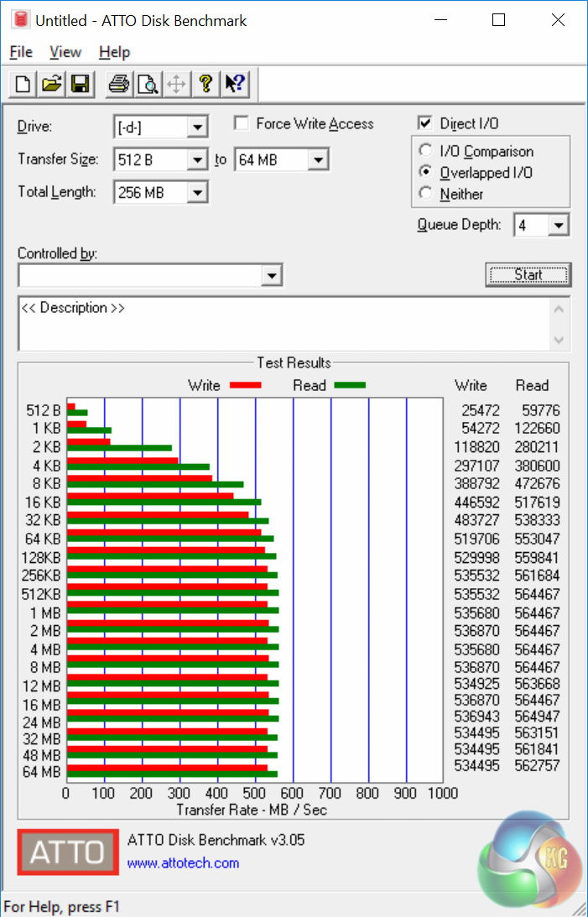Select the Overlapped I/O radio button
This screenshot has height=917, width=588.
click(425, 172)
